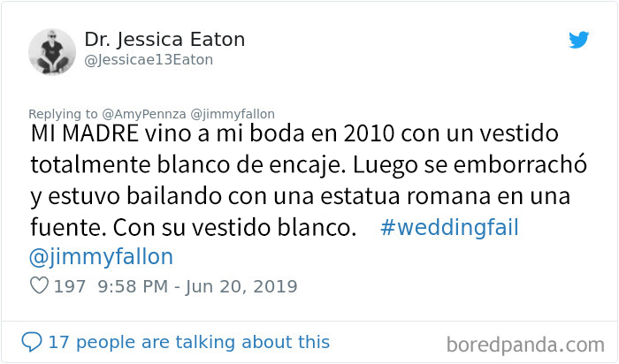Click the boredpanda.com watermark
This screenshot has height=364, width=619.
[524, 343]
